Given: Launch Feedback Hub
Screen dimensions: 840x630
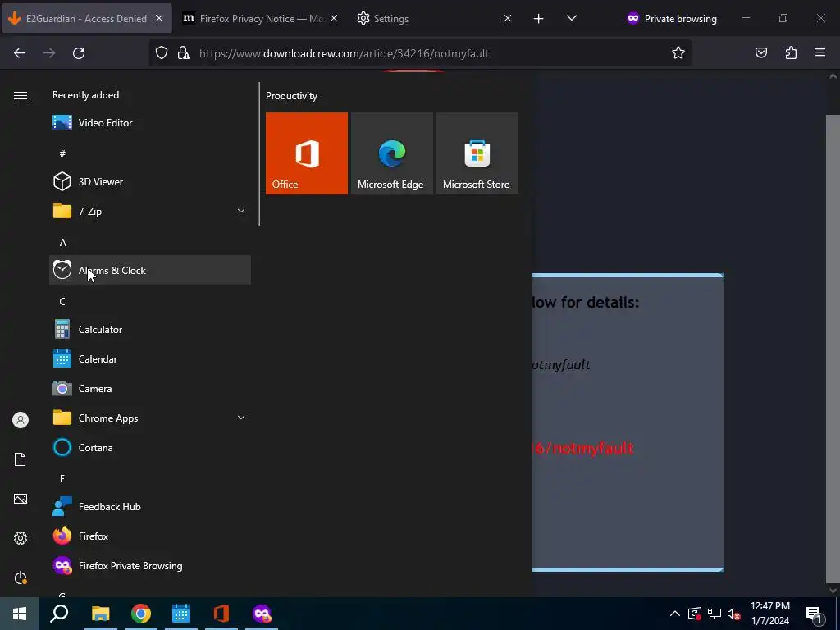Looking at the screenshot, I should click(150, 506).
